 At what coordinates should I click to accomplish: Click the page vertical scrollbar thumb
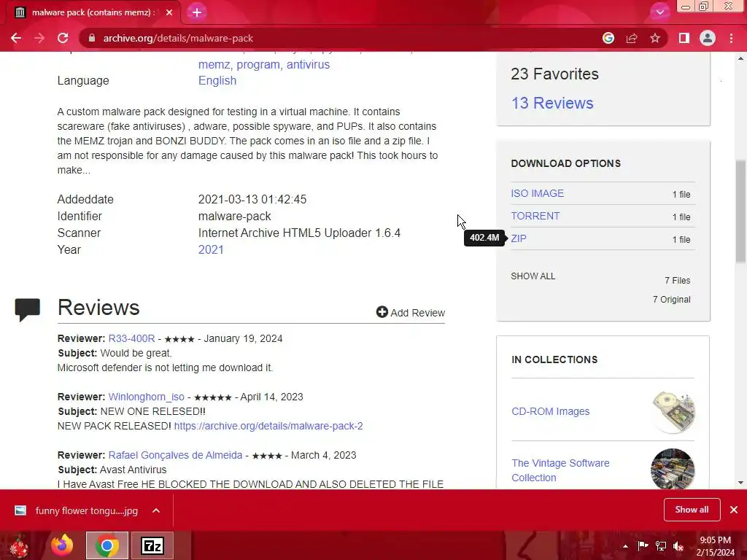coord(740,211)
